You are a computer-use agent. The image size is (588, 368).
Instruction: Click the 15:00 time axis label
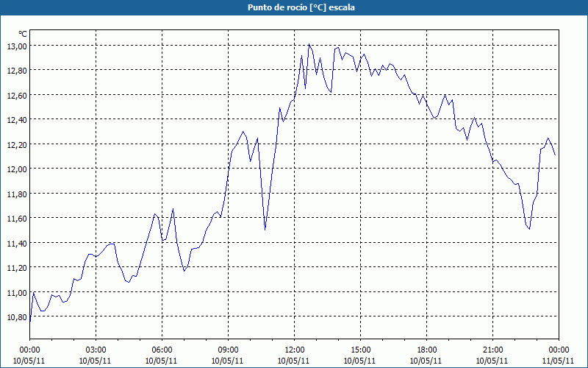[x=360, y=350]
